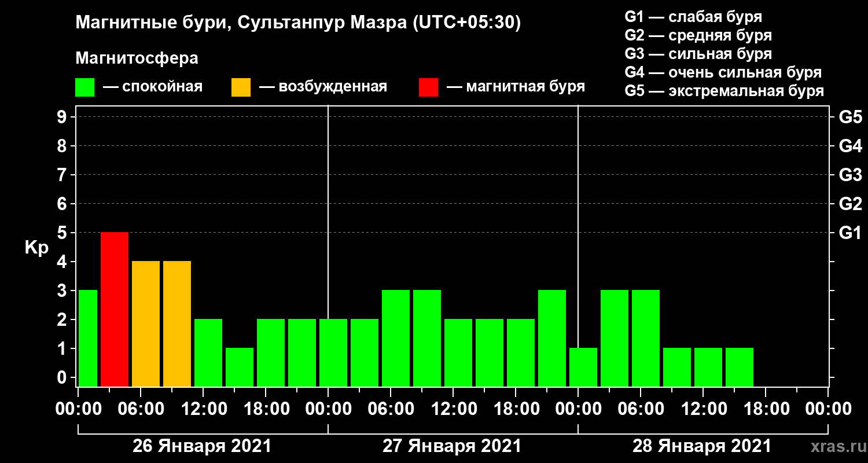Select the red Kp 5 storm bar

(115, 309)
